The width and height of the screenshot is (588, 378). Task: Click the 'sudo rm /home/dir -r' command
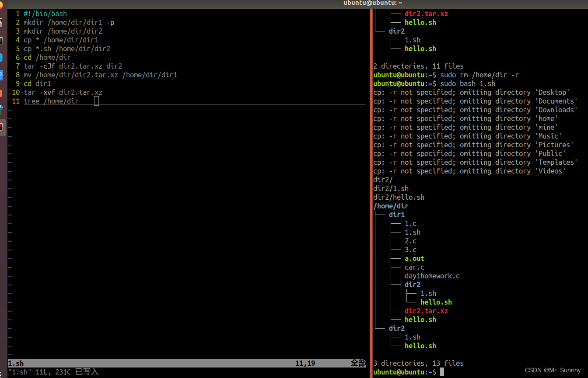[x=479, y=75]
